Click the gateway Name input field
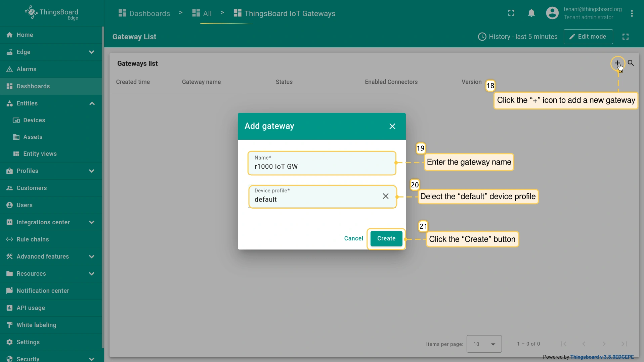The width and height of the screenshot is (644, 362). pyautogui.click(x=321, y=167)
